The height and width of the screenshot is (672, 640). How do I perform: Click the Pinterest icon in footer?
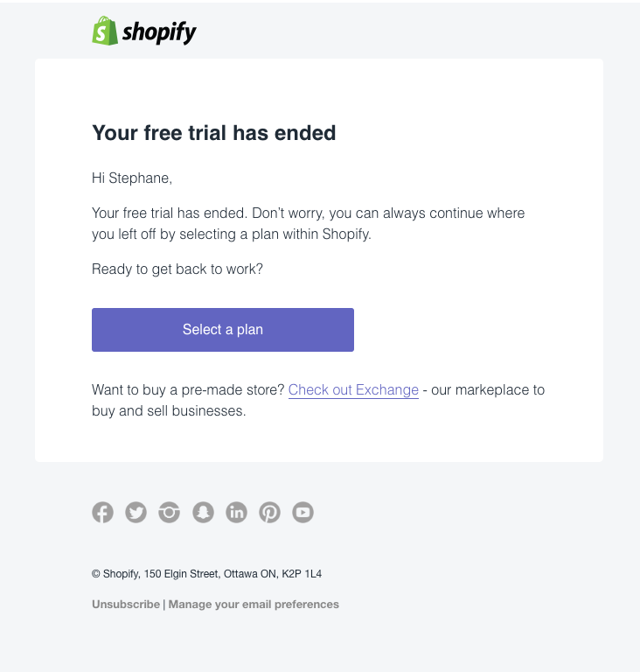pos(270,512)
